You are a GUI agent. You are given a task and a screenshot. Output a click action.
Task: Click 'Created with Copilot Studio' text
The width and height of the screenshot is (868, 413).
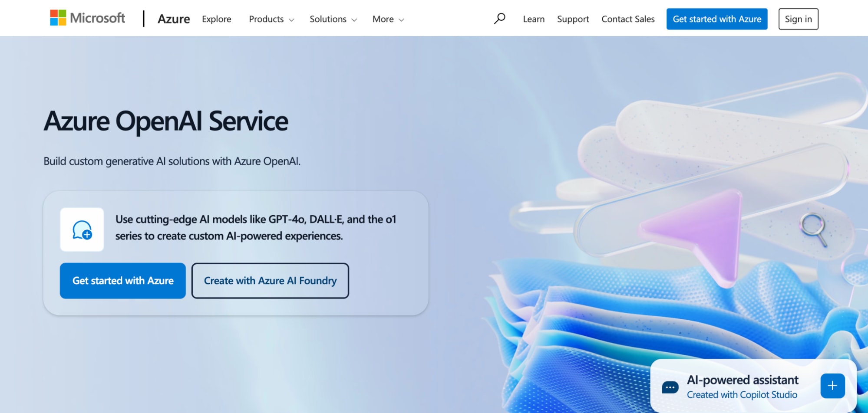(x=742, y=395)
